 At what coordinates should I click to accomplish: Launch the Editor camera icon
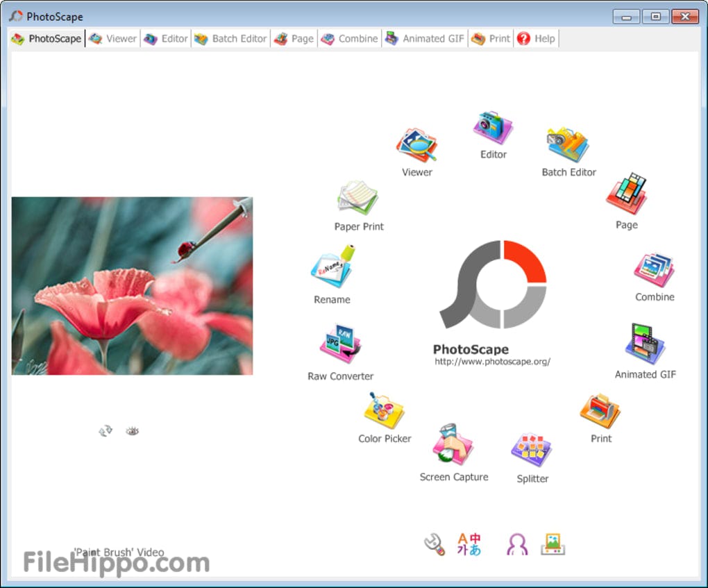[x=493, y=128]
